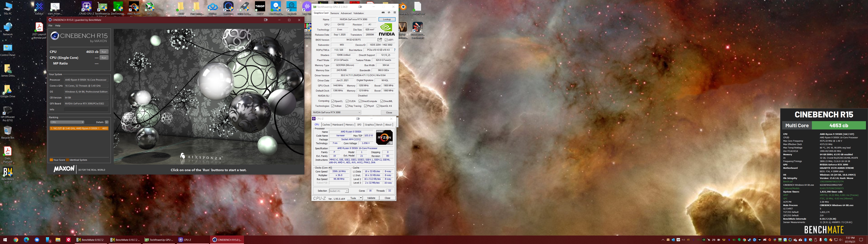Click the Lookup button in GPU-Z
Screen dimensions: 868x244
[387, 19]
